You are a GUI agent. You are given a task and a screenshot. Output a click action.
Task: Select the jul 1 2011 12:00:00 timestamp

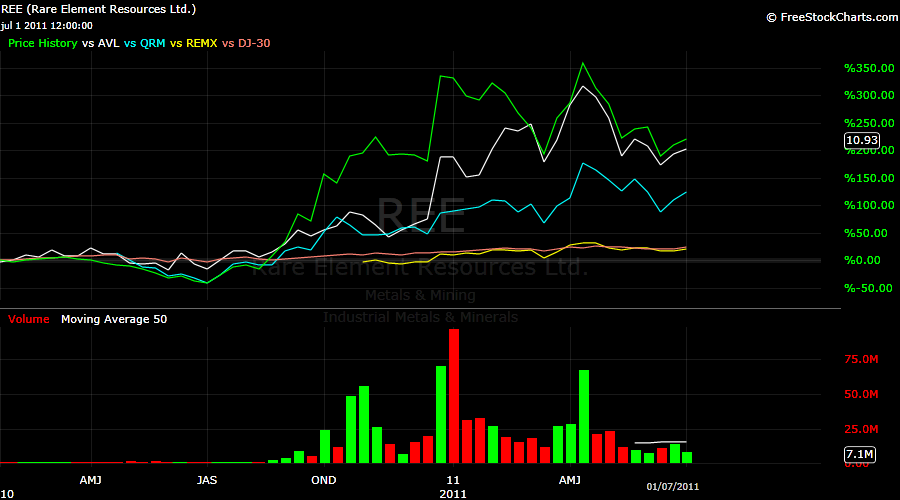pyautogui.click(x=46, y=26)
